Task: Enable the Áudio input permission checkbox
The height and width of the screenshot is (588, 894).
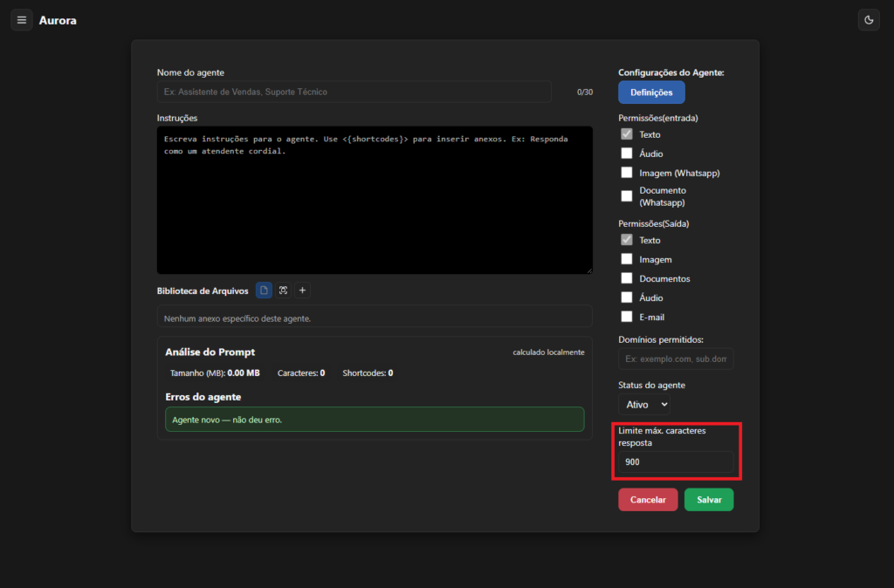Action: [626, 154]
